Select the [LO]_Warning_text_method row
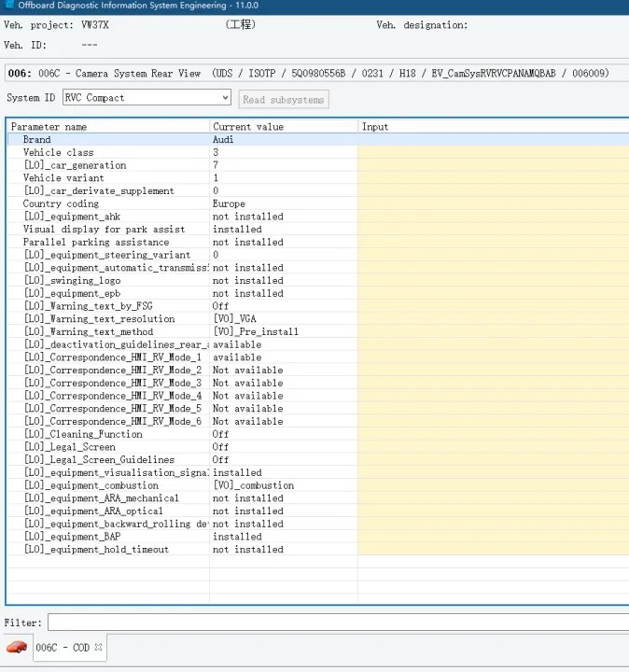Image resolution: width=629 pixels, height=672 pixels. click(x=318, y=331)
